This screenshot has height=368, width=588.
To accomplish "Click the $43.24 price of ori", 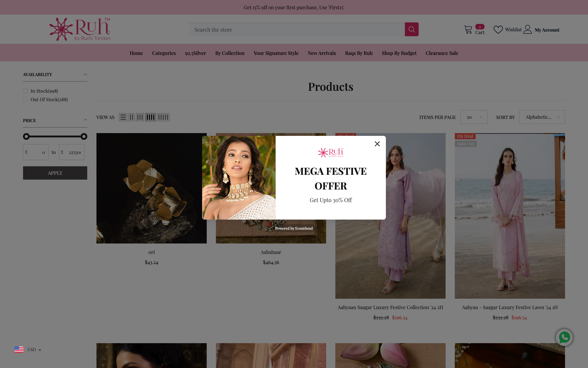I will [x=151, y=262].
